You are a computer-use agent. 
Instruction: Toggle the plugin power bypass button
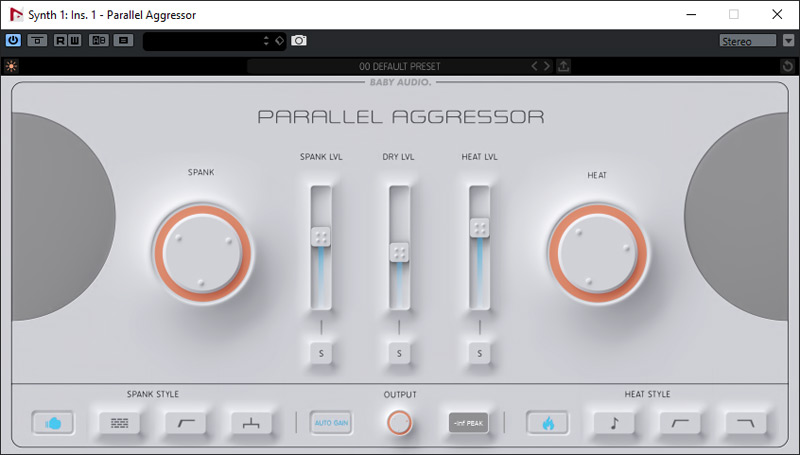point(13,41)
